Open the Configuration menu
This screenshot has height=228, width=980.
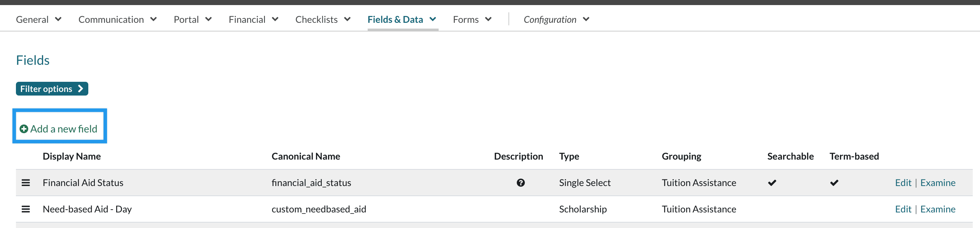(556, 20)
